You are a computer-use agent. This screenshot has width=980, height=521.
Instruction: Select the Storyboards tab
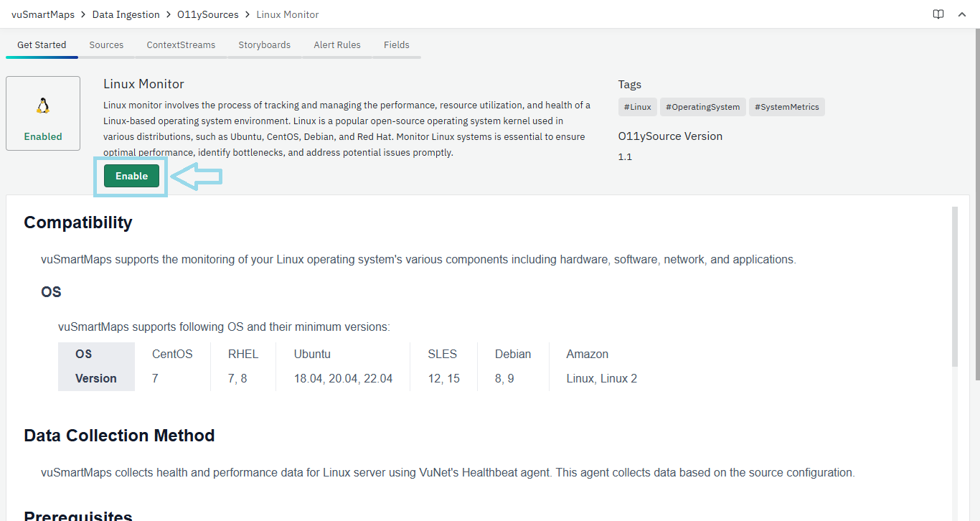(264, 44)
